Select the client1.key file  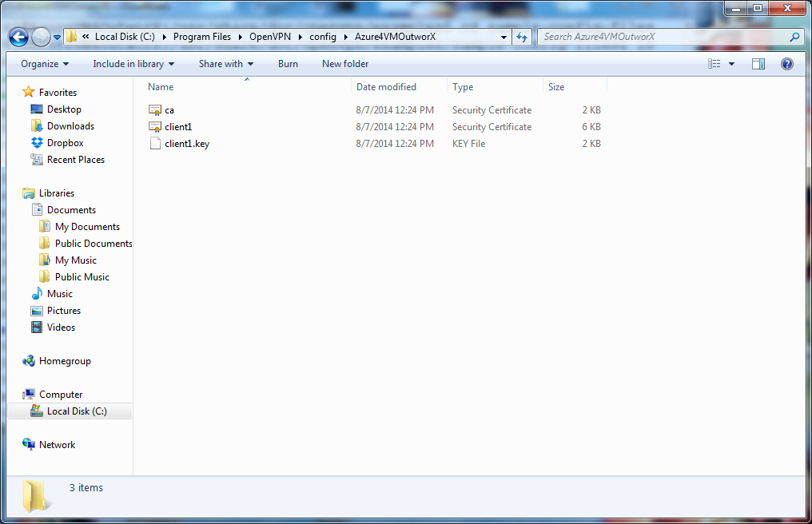[x=186, y=144]
